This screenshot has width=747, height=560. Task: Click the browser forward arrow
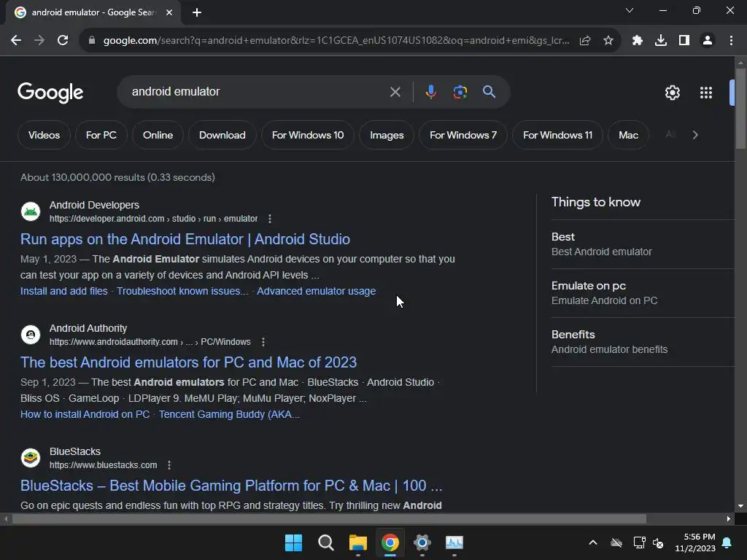click(x=39, y=41)
